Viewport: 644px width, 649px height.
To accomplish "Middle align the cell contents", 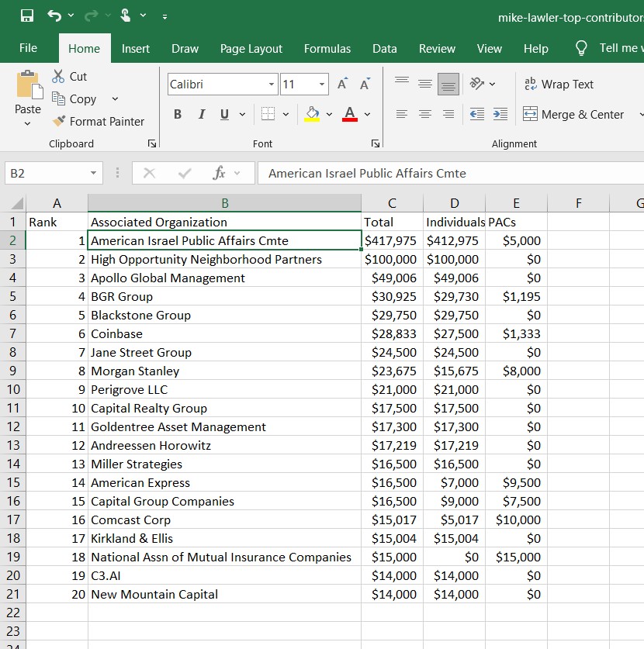I will (x=425, y=84).
